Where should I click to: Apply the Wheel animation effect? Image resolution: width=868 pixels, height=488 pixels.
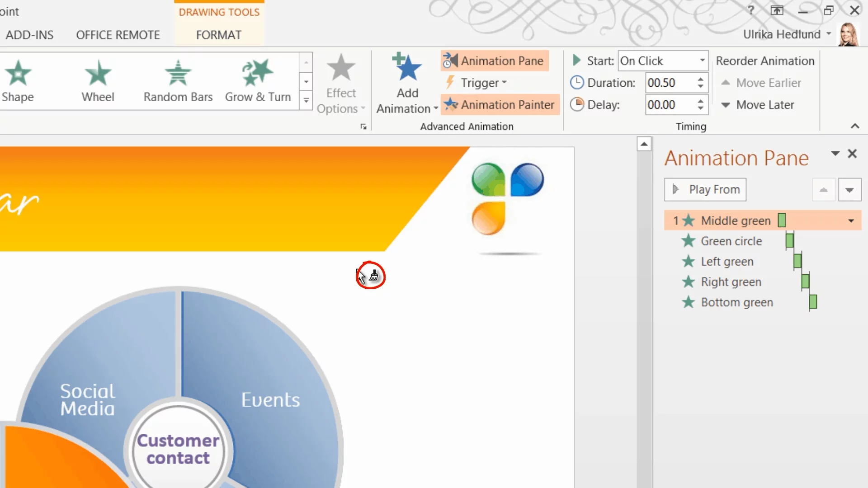tap(98, 81)
